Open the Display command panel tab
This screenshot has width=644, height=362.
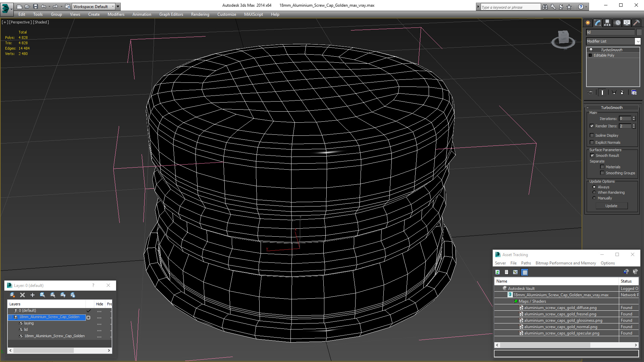coord(627,23)
